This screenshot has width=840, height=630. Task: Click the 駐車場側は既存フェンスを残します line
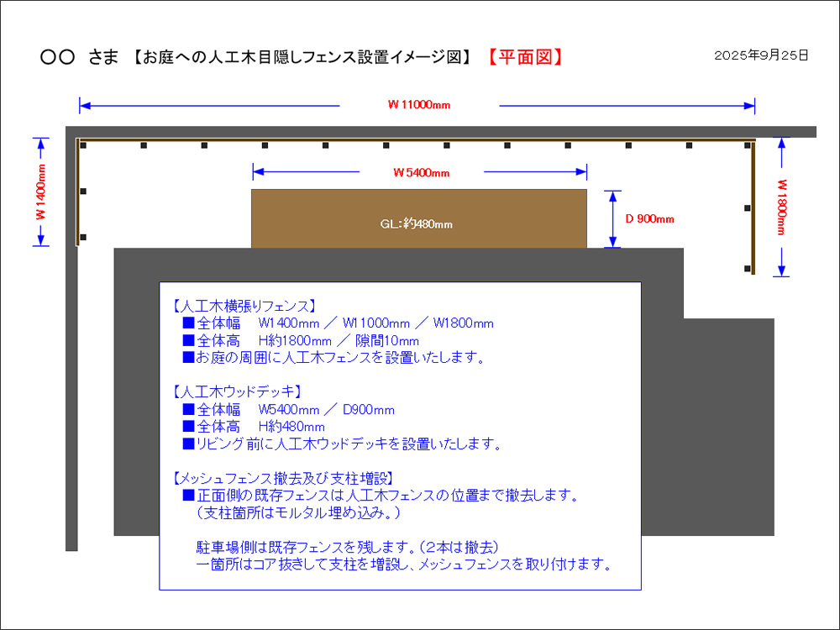[x=352, y=546]
